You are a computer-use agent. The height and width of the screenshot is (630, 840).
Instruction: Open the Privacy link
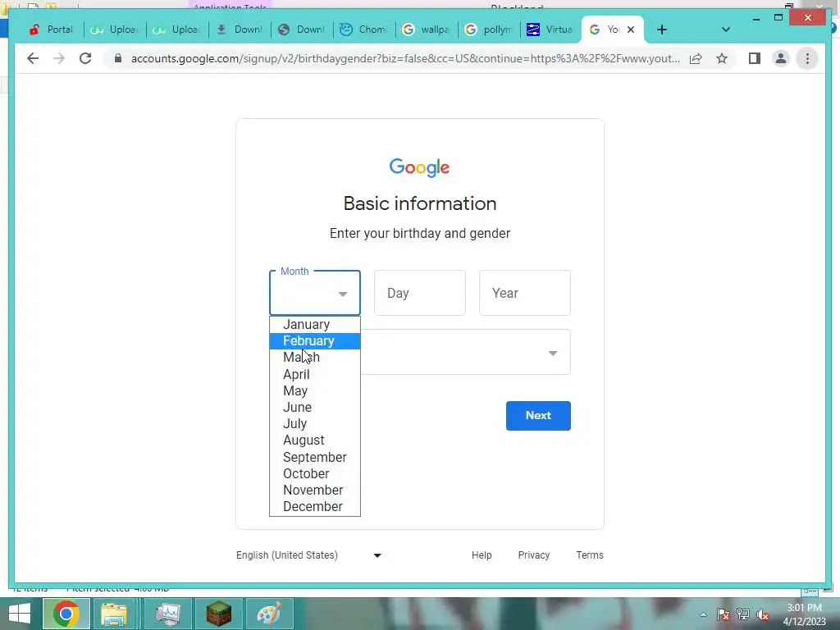click(x=534, y=555)
